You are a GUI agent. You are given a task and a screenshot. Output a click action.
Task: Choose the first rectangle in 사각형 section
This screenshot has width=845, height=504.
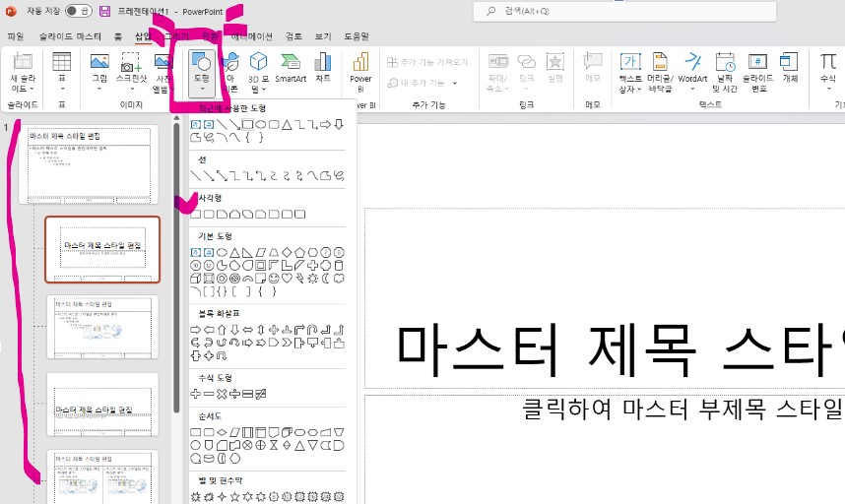pos(196,215)
